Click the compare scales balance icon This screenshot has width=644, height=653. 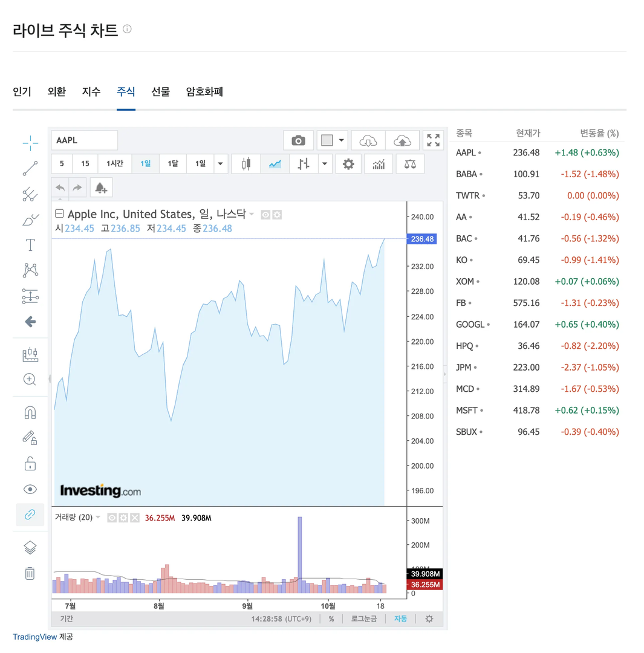point(410,164)
